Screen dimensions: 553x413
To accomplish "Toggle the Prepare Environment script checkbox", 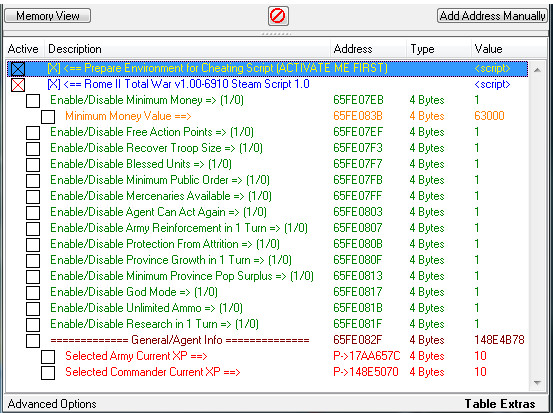I will click(x=18, y=69).
